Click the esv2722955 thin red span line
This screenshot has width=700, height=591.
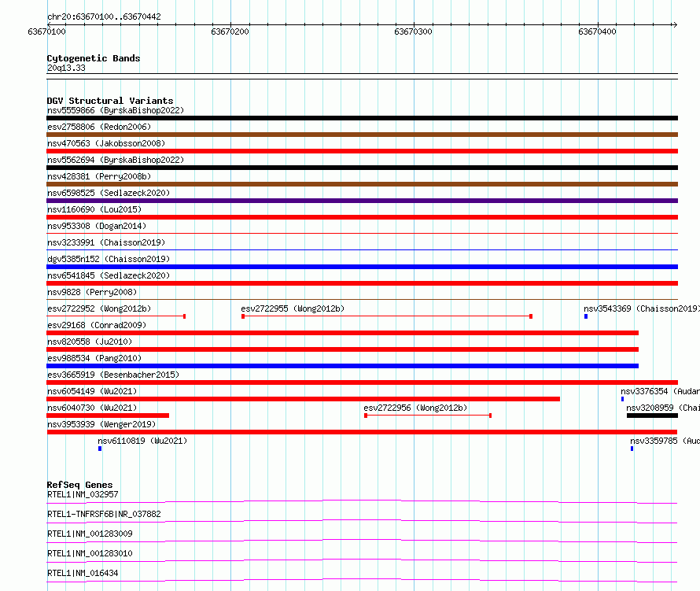pyautogui.click(x=387, y=316)
